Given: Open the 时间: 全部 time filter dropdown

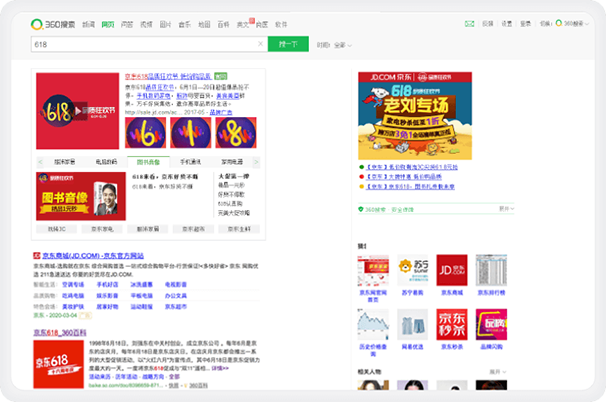Looking at the screenshot, I should click(334, 45).
